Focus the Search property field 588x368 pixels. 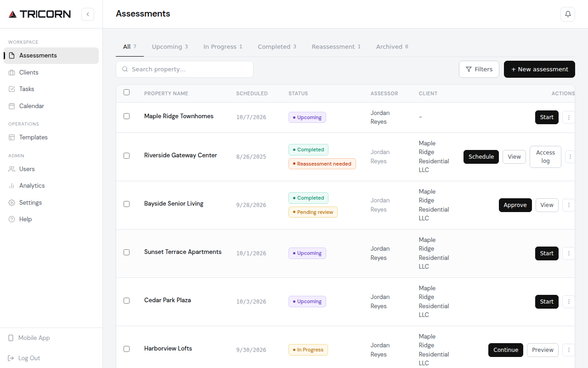tap(185, 69)
